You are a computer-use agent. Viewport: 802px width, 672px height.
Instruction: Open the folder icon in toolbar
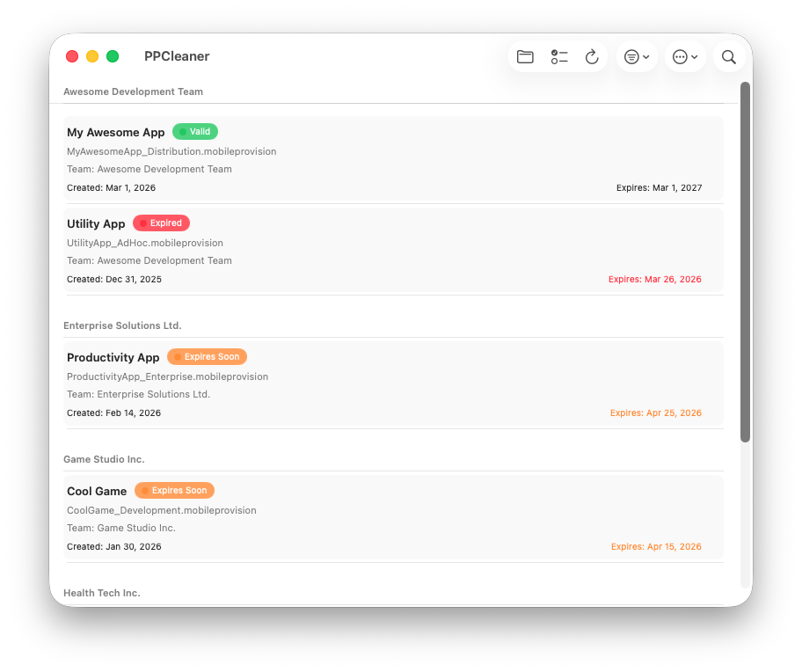525,57
